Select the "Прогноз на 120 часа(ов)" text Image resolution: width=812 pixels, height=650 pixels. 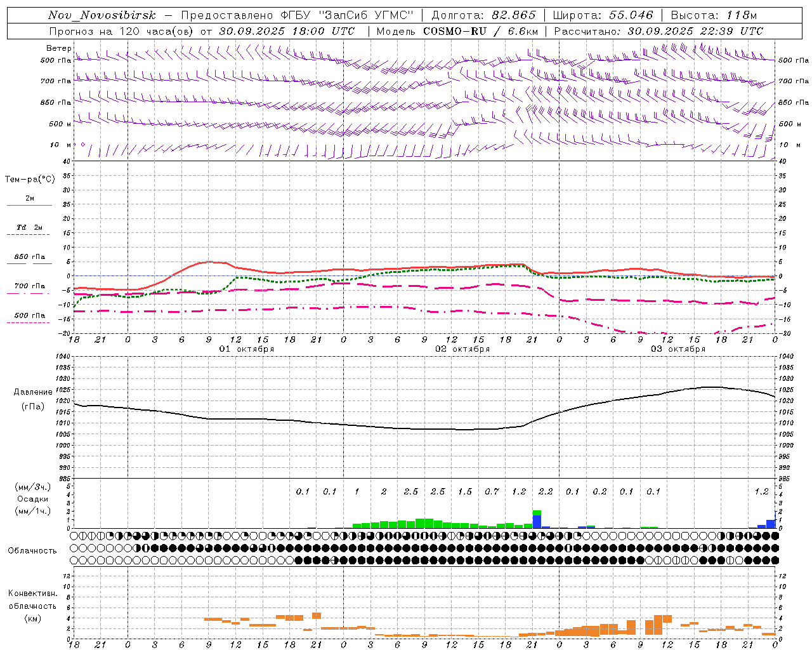[122, 31]
